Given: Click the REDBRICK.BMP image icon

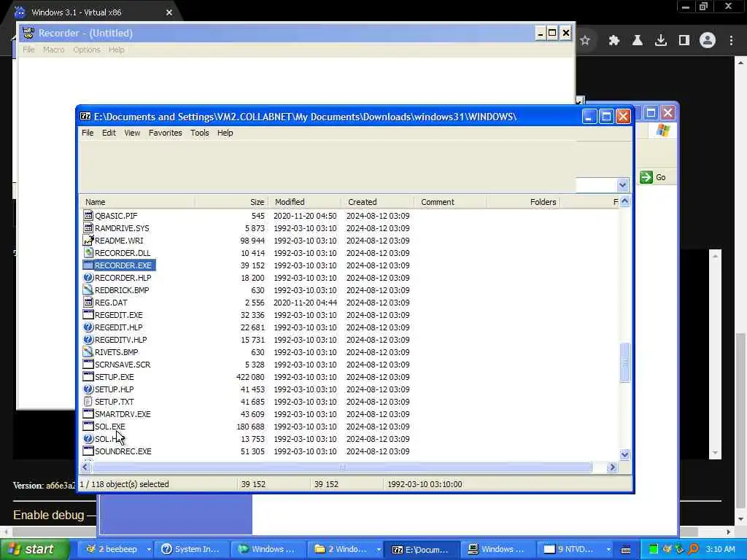Looking at the screenshot, I should click(88, 290).
